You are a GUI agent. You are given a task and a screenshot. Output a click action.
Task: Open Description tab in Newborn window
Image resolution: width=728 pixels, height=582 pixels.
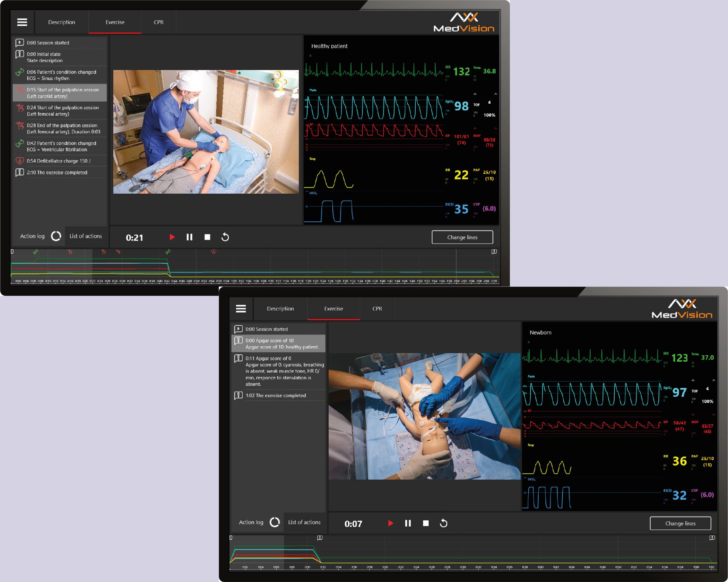point(280,309)
